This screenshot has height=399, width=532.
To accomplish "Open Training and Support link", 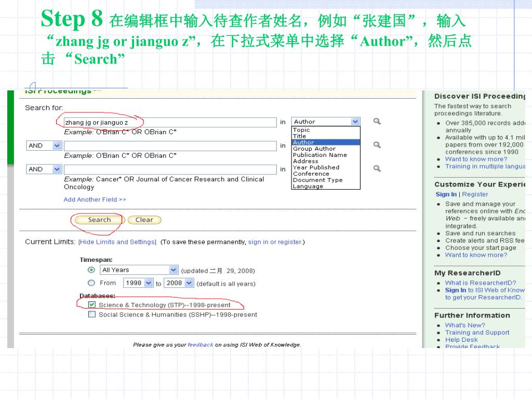I will point(477,332).
